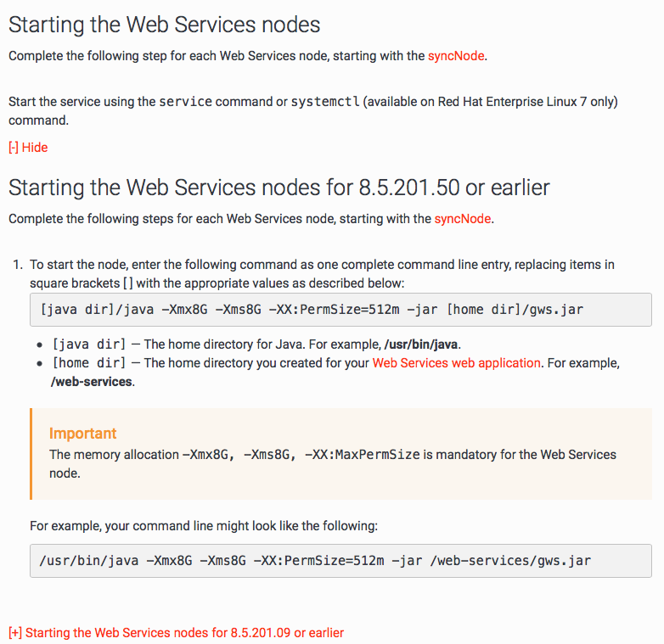Click the orange 'Important' note title

pyautogui.click(x=82, y=433)
